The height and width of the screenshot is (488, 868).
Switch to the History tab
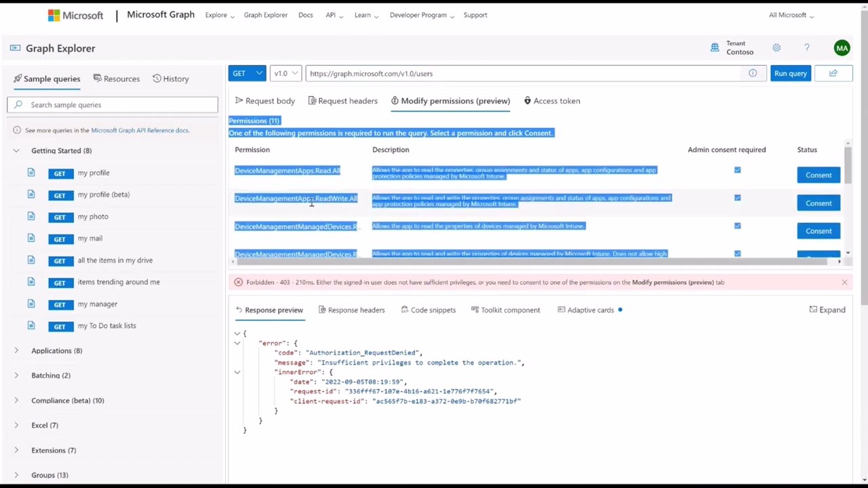[x=171, y=79]
